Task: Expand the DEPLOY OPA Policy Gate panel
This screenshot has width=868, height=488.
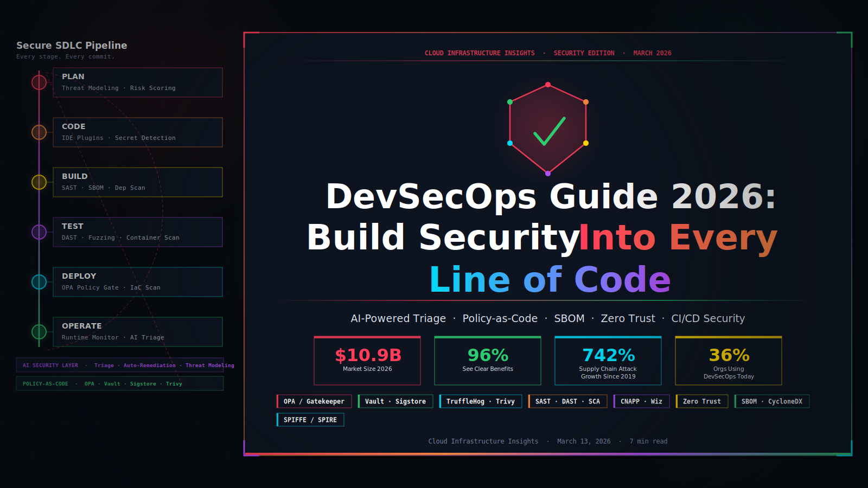Action: click(137, 281)
